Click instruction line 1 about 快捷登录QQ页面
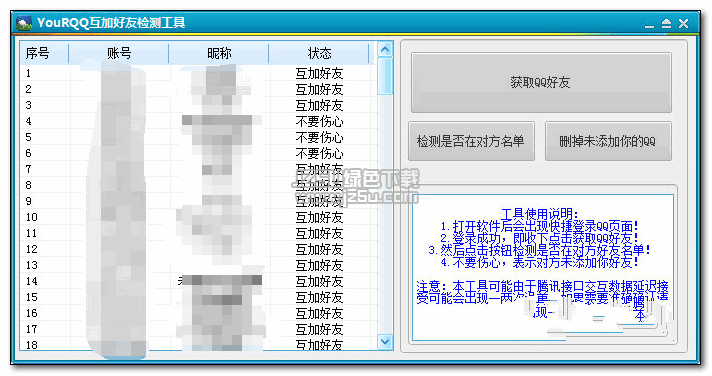 540,226
